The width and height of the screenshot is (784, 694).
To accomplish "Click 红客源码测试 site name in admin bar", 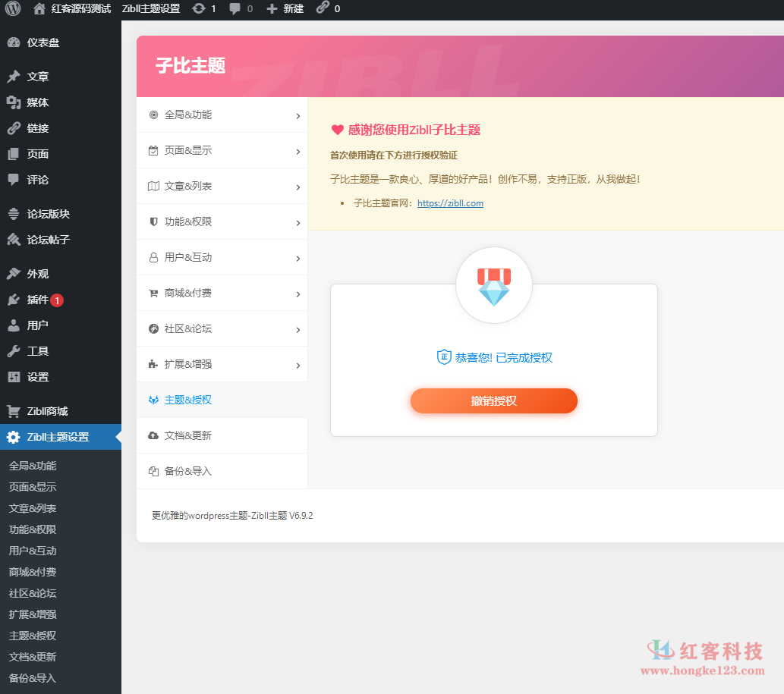I will tap(81, 8).
